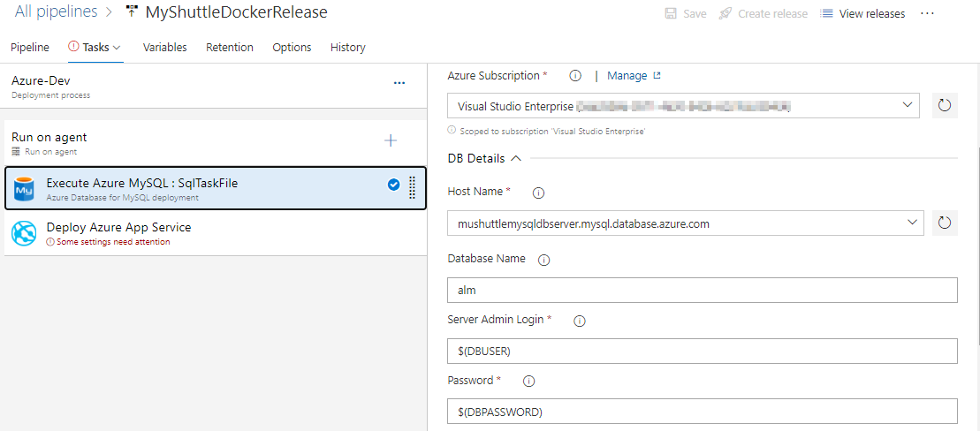
Task: Click the external link icon beside Manage
Action: [x=657, y=76]
